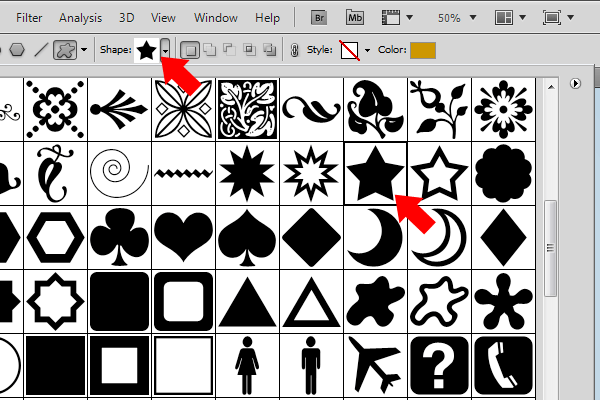Open the Help menu
Screen dimensions: 600x400
(x=267, y=18)
